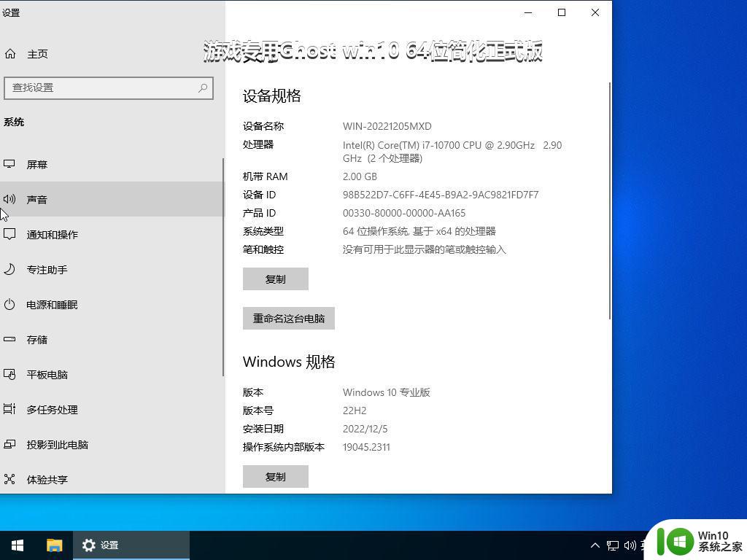Open the Windows Start menu

[18, 545]
